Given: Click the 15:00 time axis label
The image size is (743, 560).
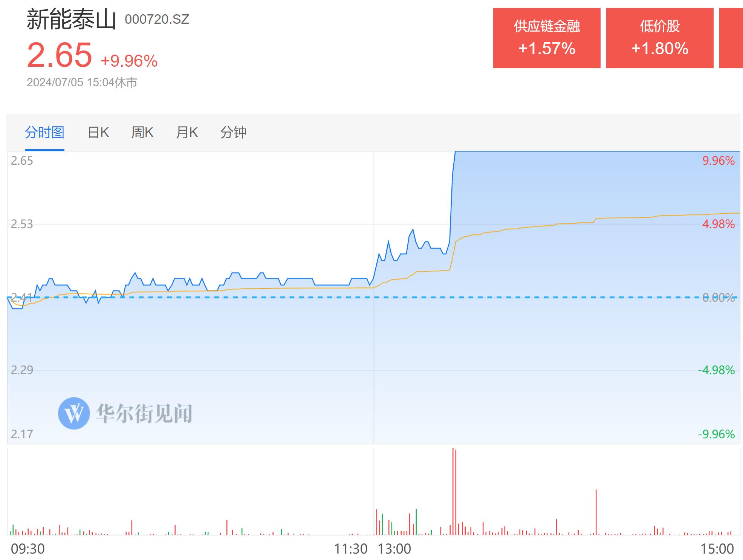Looking at the screenshot, I should [x=717, y=549].
